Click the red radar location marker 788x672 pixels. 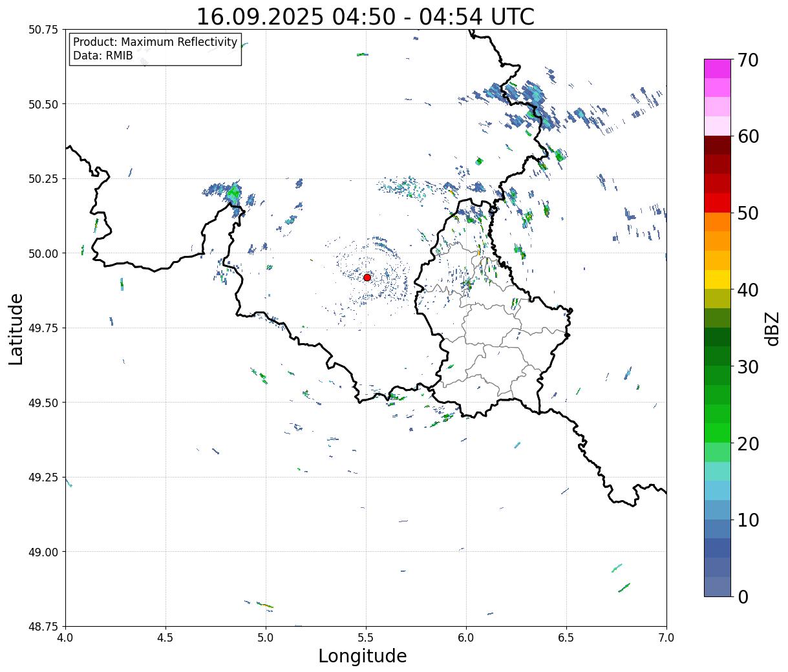coord(367,277)
